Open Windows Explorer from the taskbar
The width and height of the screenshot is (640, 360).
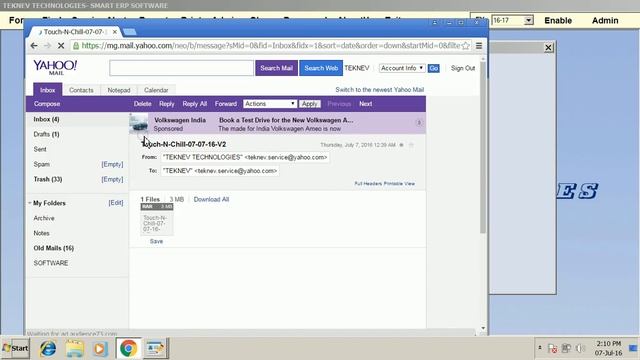point(75,348)
